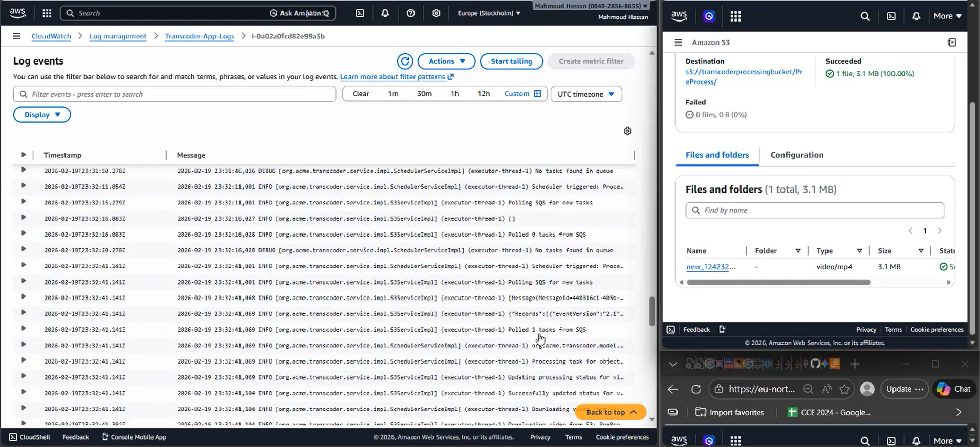The image size is (980, 447).
Task: Open a new browser tab with plus icon
Action: pos(854,364)
